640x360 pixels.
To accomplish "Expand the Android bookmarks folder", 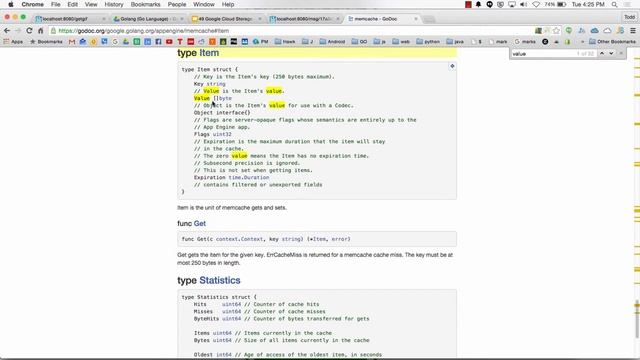I will [332, 42].
